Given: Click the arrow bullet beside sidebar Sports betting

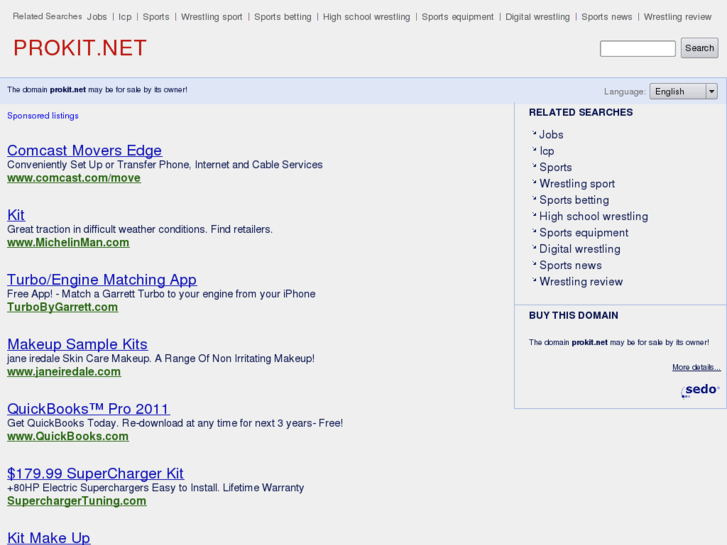Looking at the screenshot, I should (x=534, y=199).
